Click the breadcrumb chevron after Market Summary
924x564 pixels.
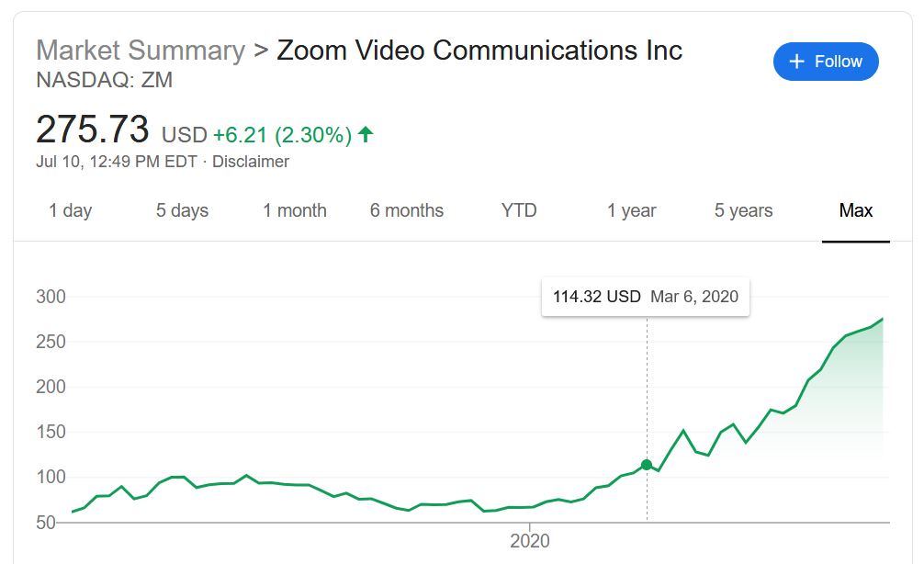point(260,51)
